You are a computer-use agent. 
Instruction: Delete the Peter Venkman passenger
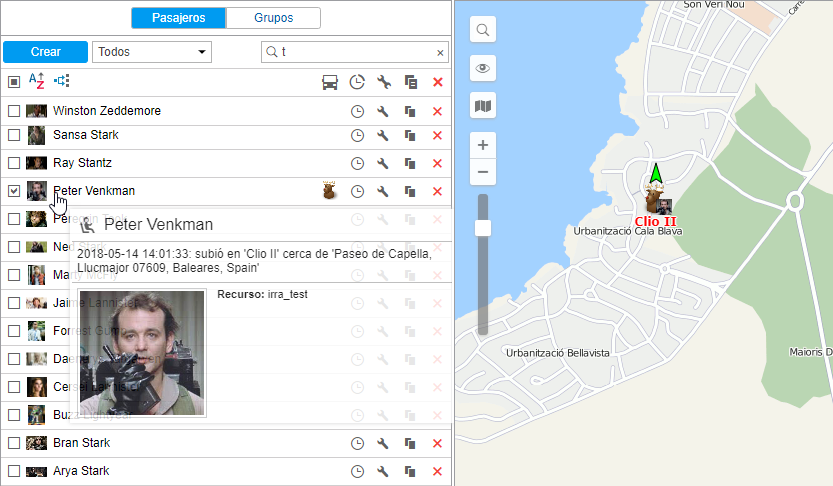437,192
